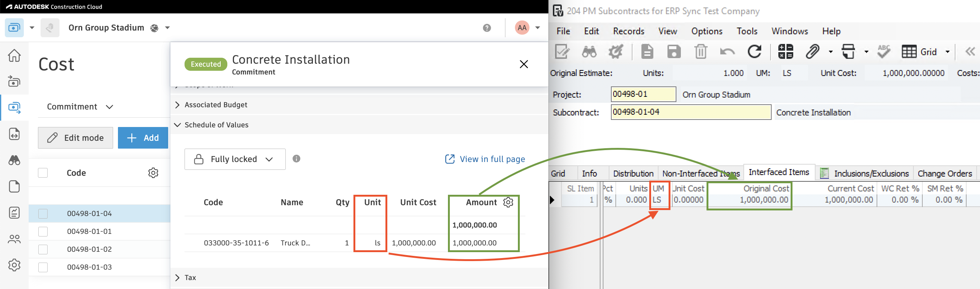Click the Cost Management module icon
Viewport: 980px width, 289px height.
pos(15,28)
